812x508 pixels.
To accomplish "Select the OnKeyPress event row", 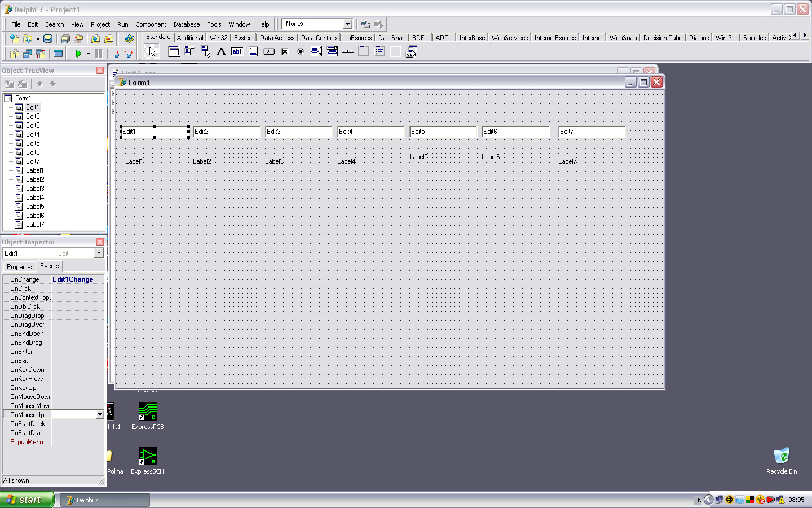I will 54,379.
